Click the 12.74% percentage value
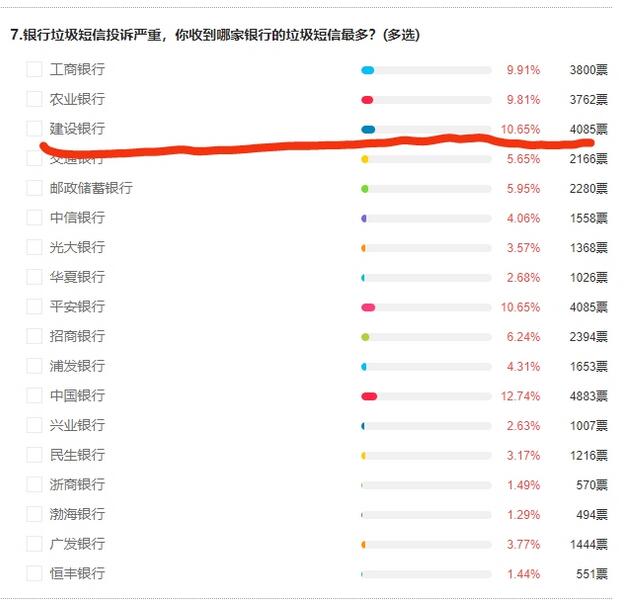Image resolution: width=625 pixels, height=604 pixels. click(x=521, y=396)
